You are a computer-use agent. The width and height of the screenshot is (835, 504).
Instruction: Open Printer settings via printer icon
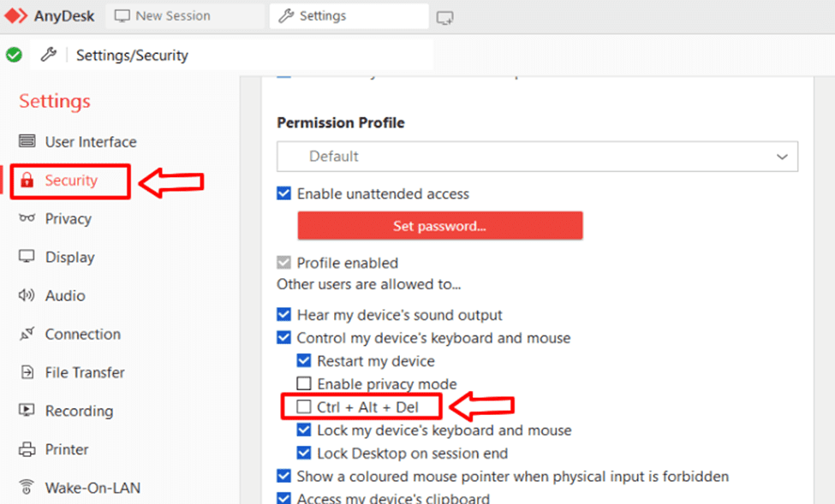tap(27, 449)
